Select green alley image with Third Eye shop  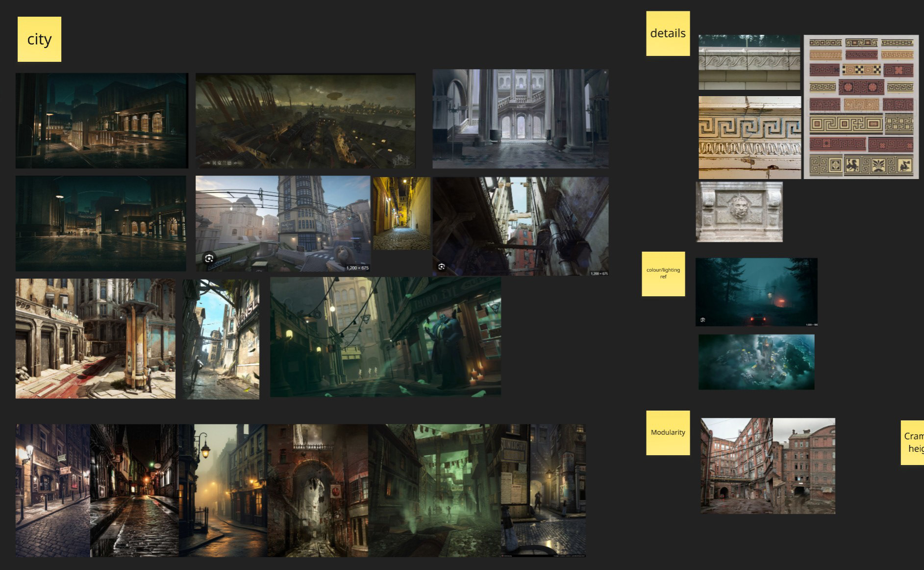pyautogui.click(x=386, y=337)
